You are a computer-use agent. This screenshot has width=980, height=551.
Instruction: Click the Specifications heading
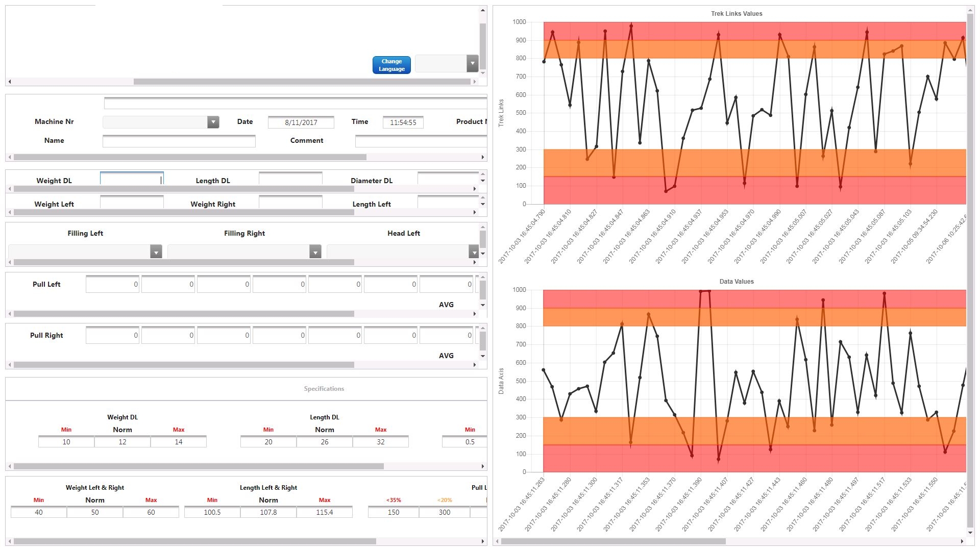[x=324, y=389]
